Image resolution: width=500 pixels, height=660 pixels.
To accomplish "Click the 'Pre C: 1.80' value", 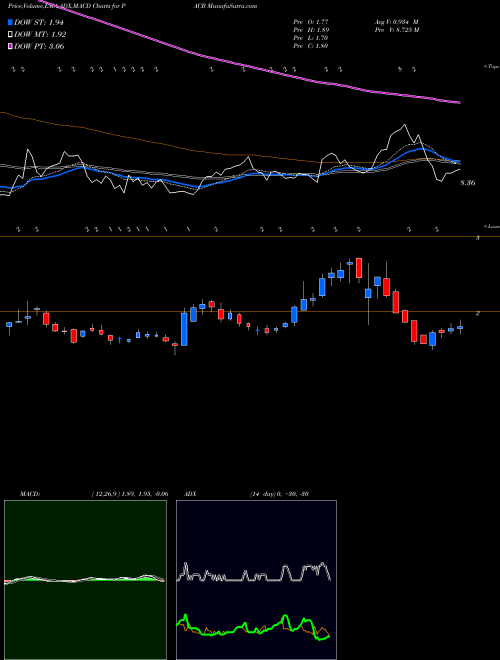I will [311, 46].
